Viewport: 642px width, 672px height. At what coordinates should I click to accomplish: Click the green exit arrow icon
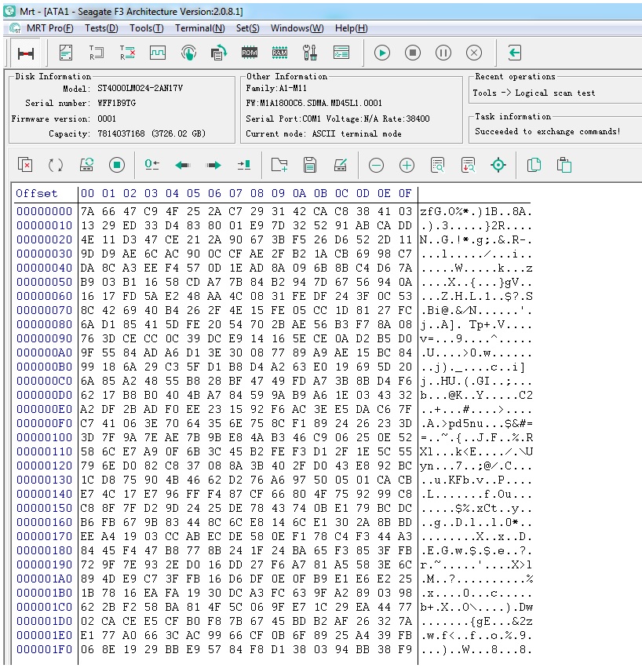(514, 53)
